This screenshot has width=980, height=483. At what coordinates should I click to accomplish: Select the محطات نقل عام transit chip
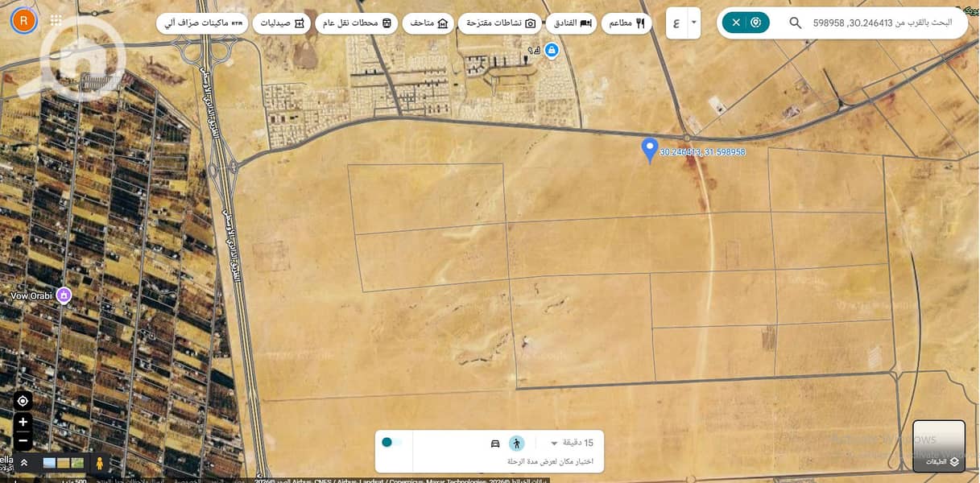[x=357, y=23]
